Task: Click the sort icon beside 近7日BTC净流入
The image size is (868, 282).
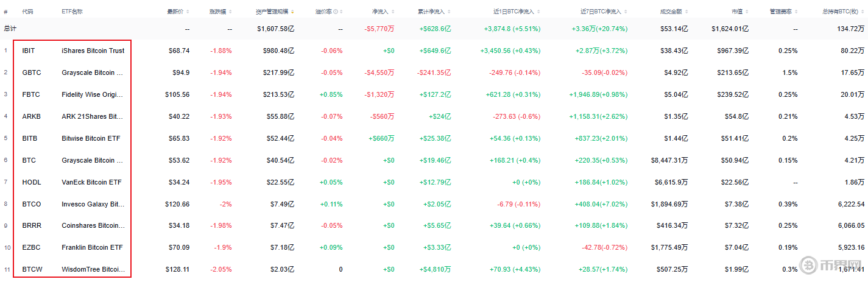Action: pyautogui.click(x=626, y=12)
